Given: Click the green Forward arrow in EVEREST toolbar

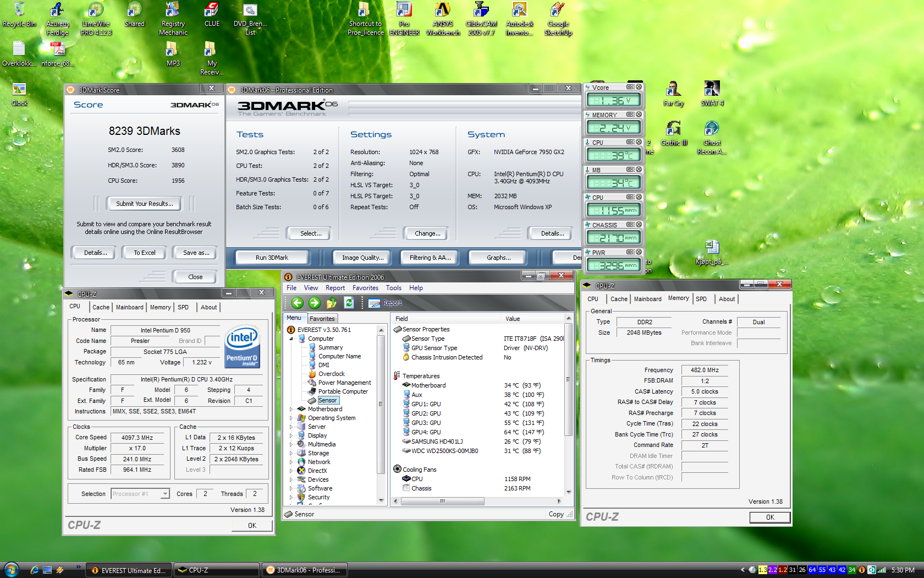Looking at the screenshot, I should tap(315, 303).
